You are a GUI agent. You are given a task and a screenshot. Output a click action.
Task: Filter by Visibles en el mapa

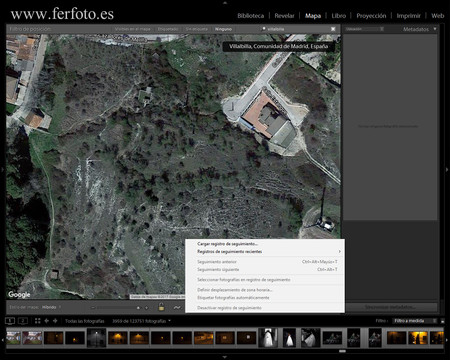tap(132, 29)
